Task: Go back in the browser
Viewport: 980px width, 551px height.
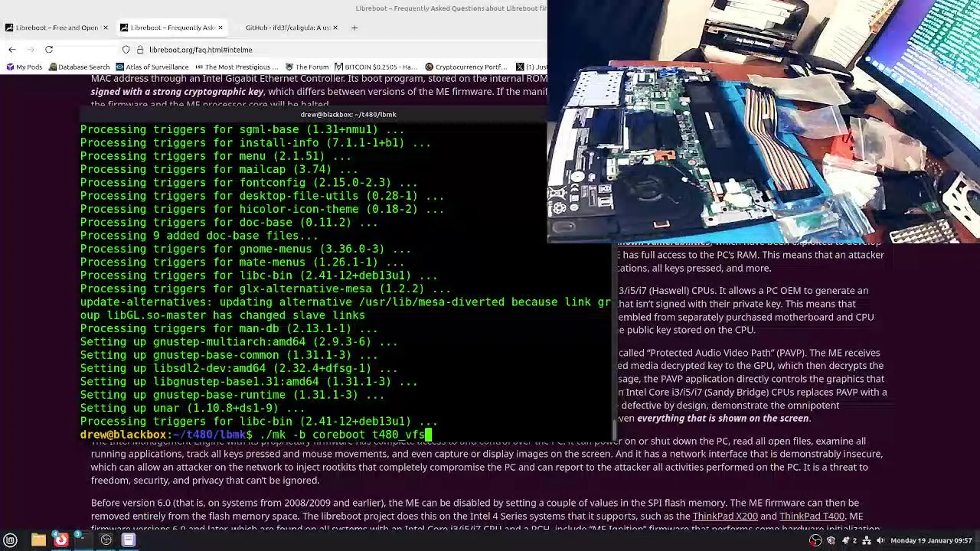Action: coord(11,50)
